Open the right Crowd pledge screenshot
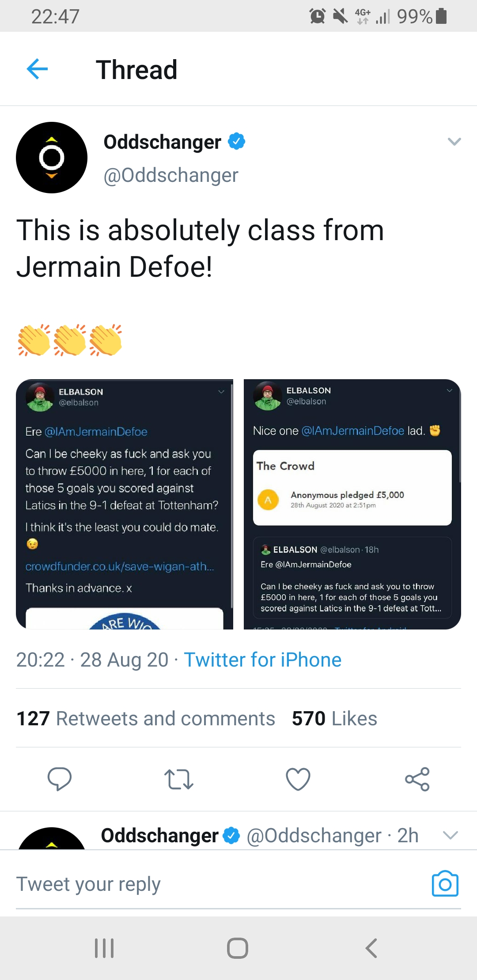477x980 pixels. [352, 504]
